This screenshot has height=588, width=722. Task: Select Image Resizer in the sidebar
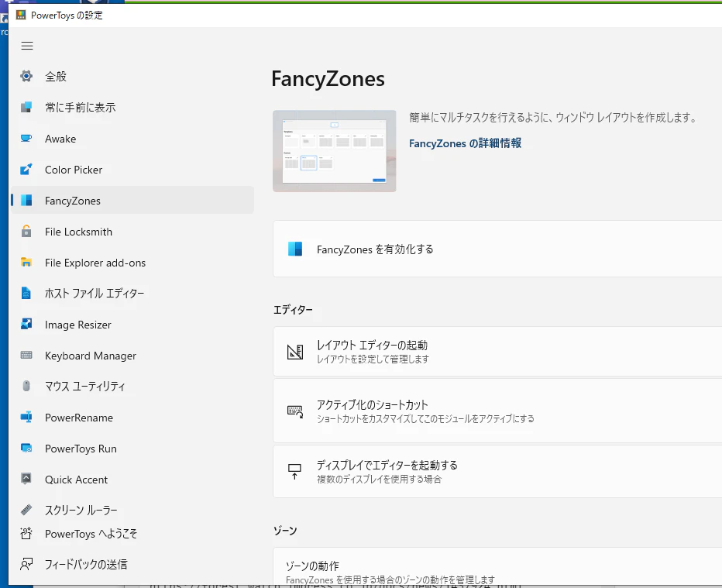click(x=132, y=324)
